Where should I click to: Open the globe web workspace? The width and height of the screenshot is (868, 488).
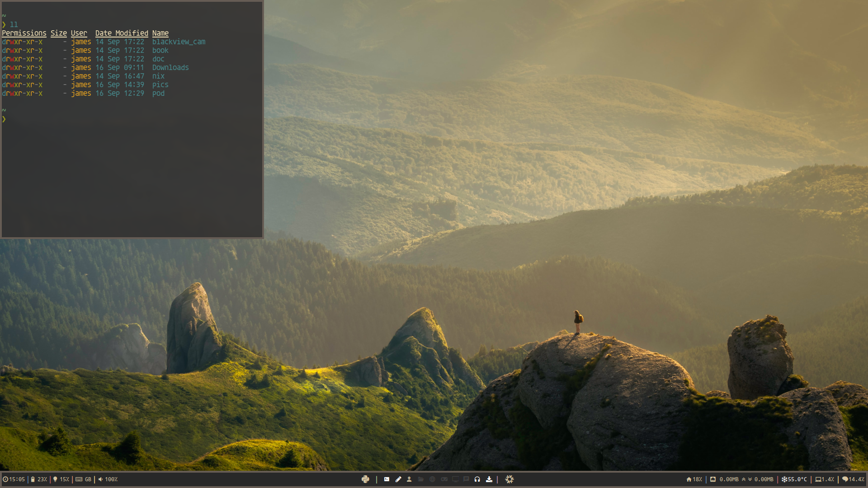(432, 479)
